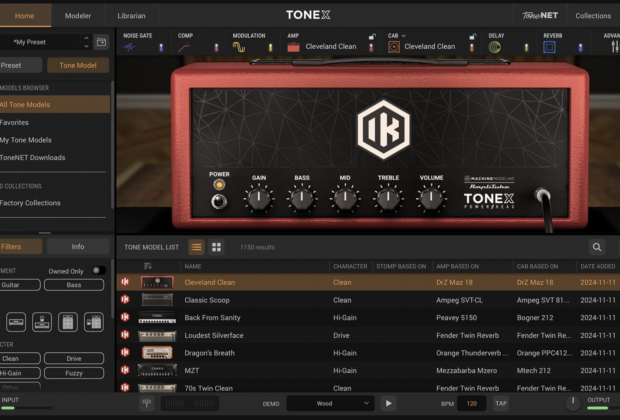
Task: Open ToneNET from top bar
Action: click(x=540, y=15)
